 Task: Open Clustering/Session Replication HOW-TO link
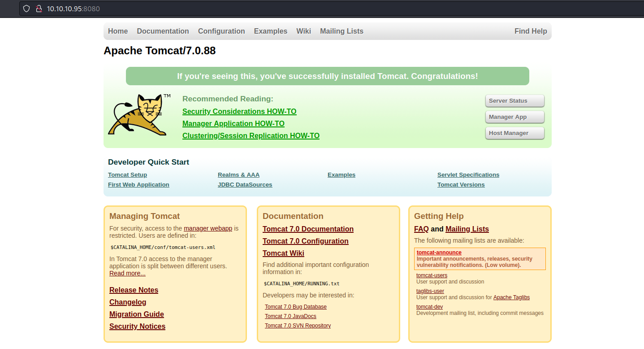pos(251,135)
